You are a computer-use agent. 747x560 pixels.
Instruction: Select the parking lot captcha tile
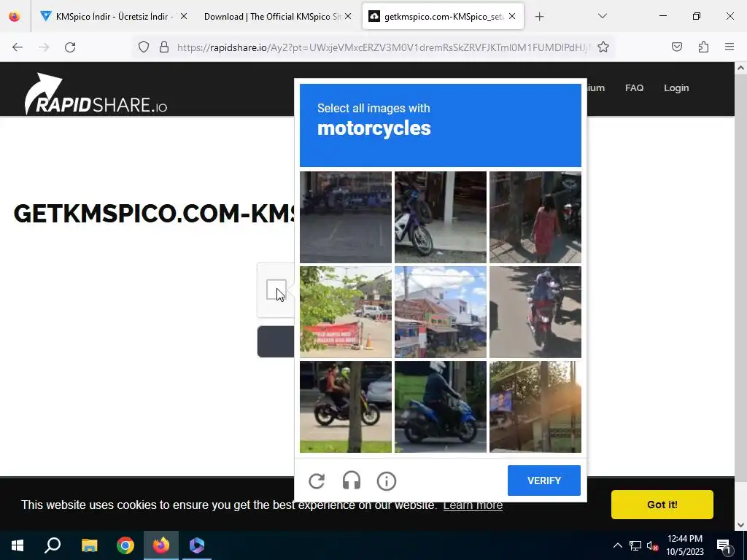[346, 217]
